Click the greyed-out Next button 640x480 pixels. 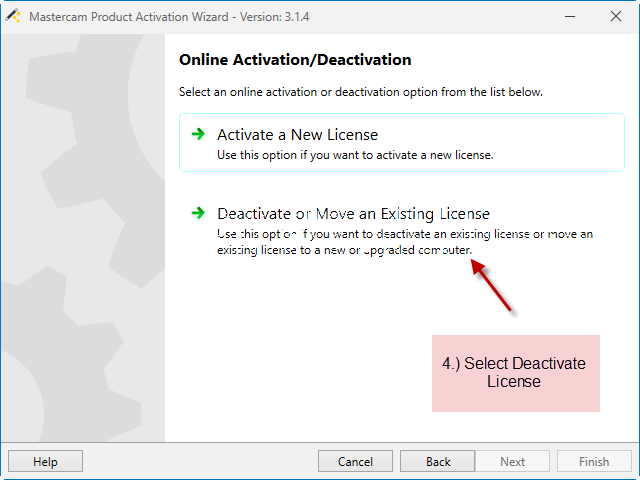click(512, 461)
